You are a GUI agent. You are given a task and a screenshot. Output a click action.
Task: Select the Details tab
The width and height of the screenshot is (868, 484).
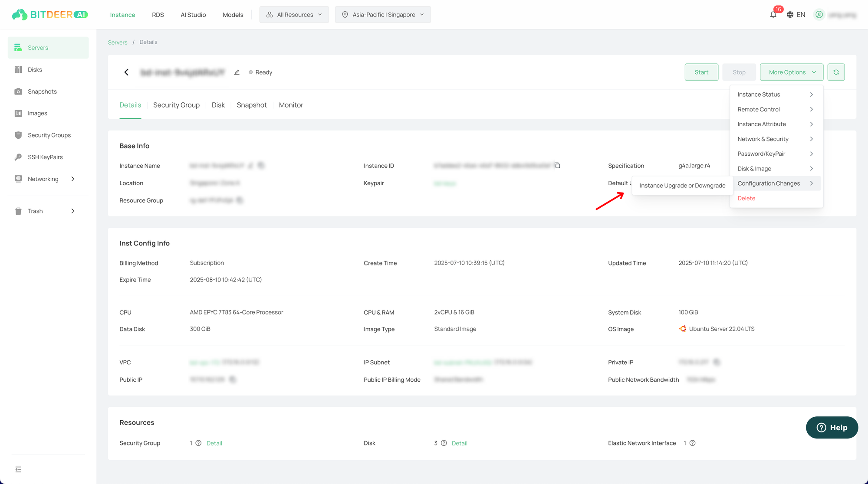[130, 105]
